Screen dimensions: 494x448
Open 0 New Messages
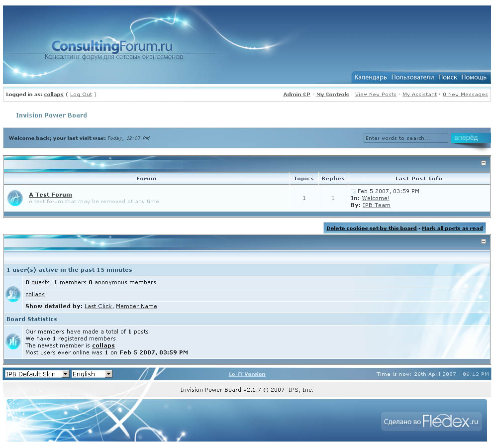(465, 94)
